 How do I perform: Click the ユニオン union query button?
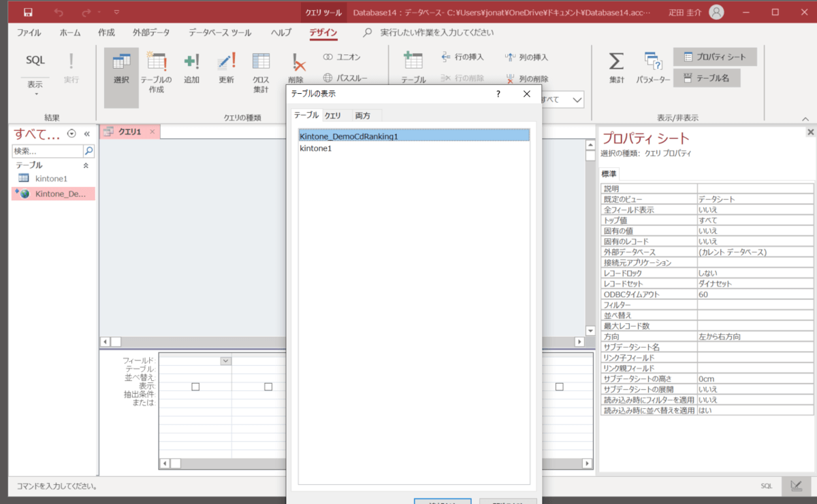click(342, 57)
